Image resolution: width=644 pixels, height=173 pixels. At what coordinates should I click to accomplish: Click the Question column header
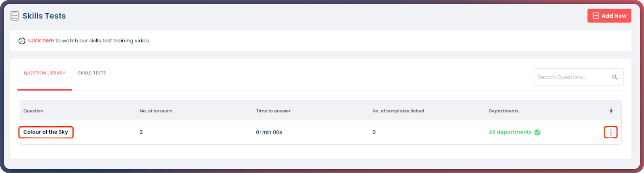click(33, 111)
